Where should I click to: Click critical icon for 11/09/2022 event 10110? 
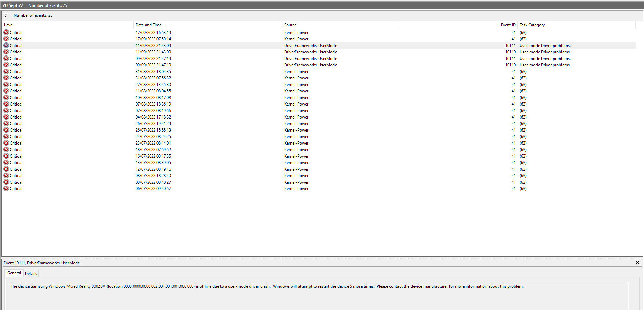tap(6, 52)
